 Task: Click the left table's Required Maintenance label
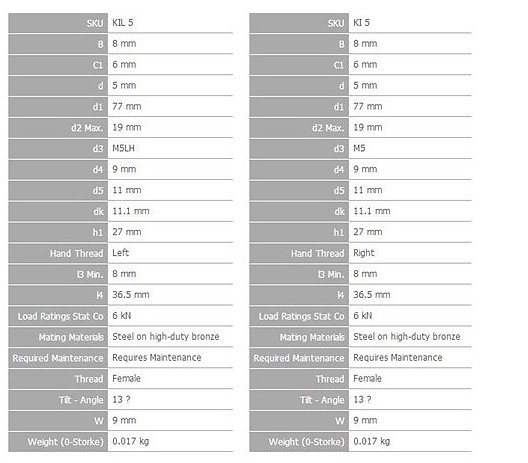58,358
